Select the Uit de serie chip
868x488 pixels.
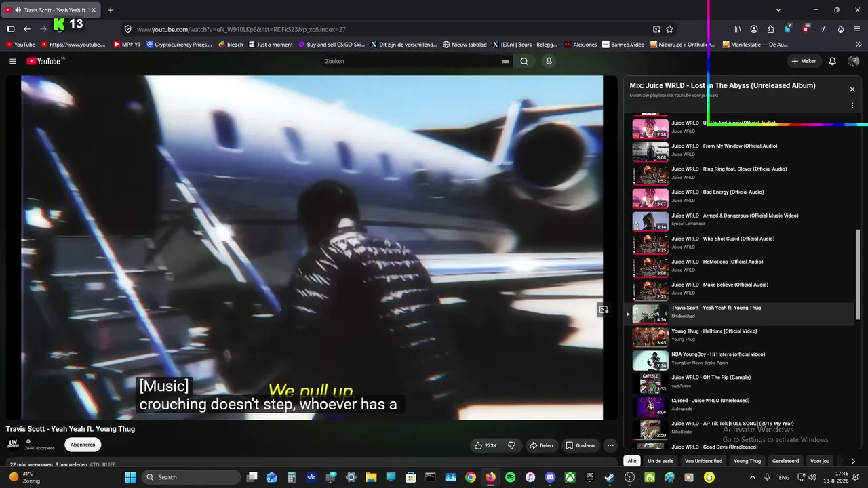(x=660, y=461)
